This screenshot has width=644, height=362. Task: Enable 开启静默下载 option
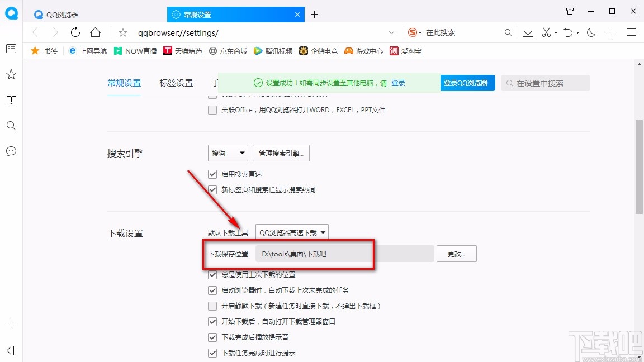[x=212, y=306]
